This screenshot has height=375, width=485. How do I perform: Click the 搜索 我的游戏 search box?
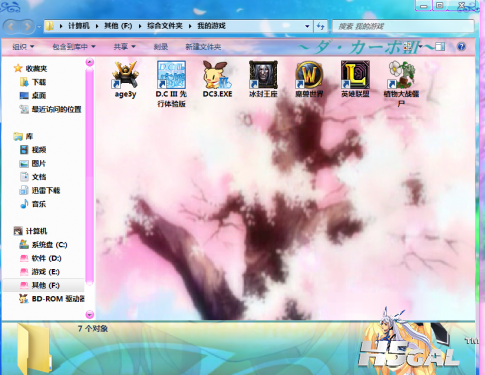coord(403,26)
